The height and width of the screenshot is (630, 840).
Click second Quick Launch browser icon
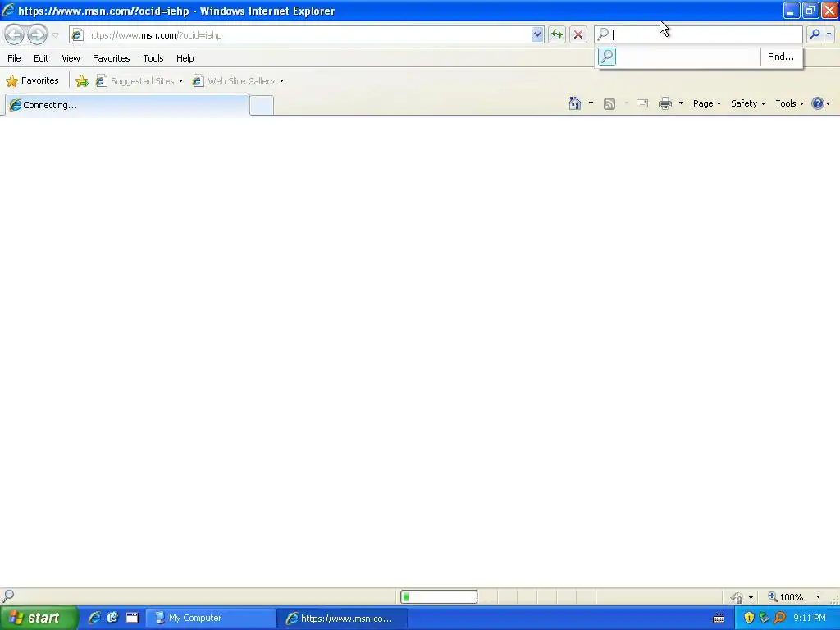tap(112, 618)
